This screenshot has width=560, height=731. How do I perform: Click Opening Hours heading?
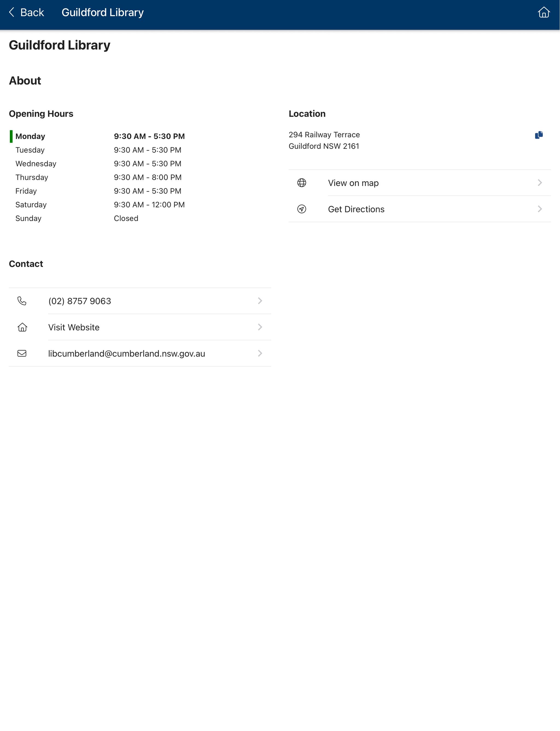click(x=41, y=114)
